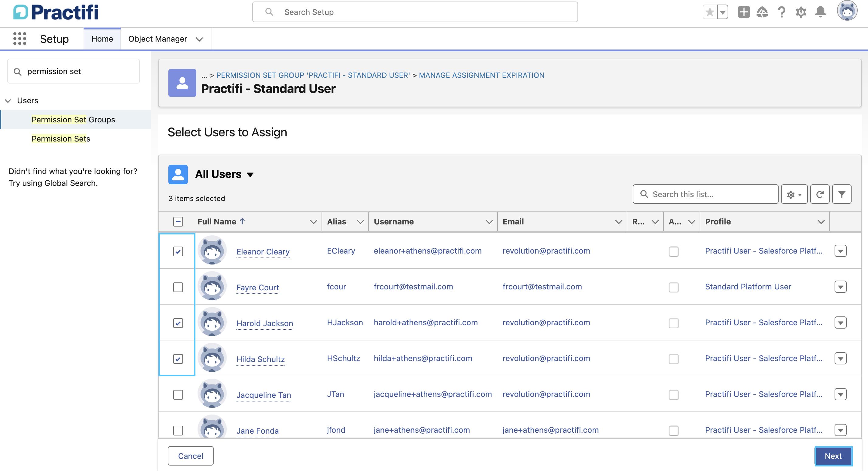Viewport: 868px width, 471px height.
Task: Click the All Users list icon
Action: 178,174
